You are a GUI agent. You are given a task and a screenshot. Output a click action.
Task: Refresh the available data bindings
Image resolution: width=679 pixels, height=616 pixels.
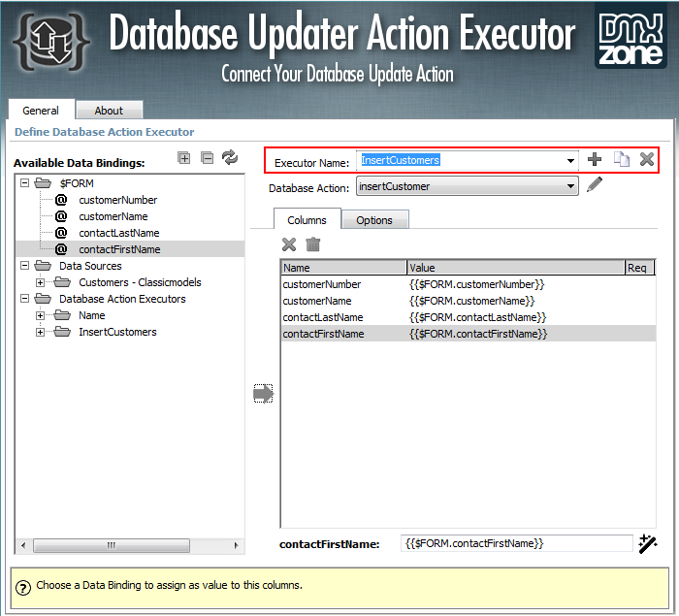click(230, 158)
